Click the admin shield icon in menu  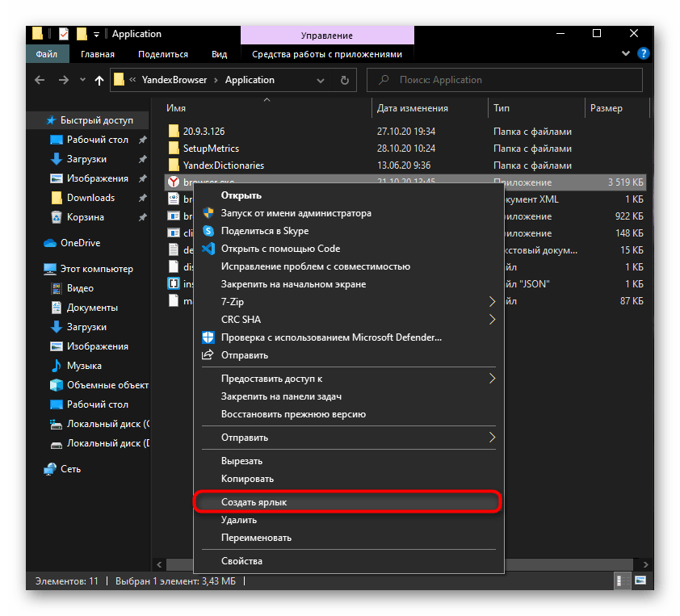click(208, 213)
